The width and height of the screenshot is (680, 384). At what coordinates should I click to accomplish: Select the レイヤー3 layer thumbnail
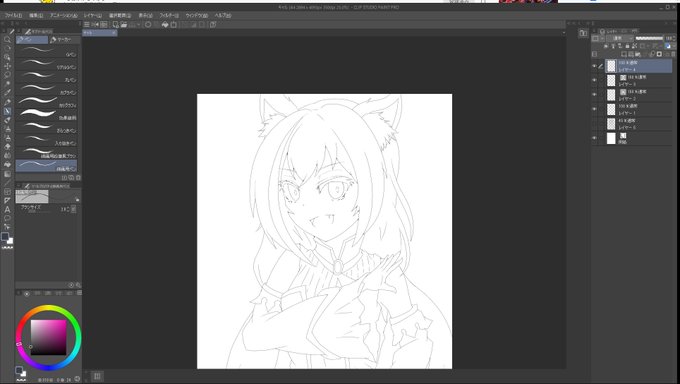611,80
